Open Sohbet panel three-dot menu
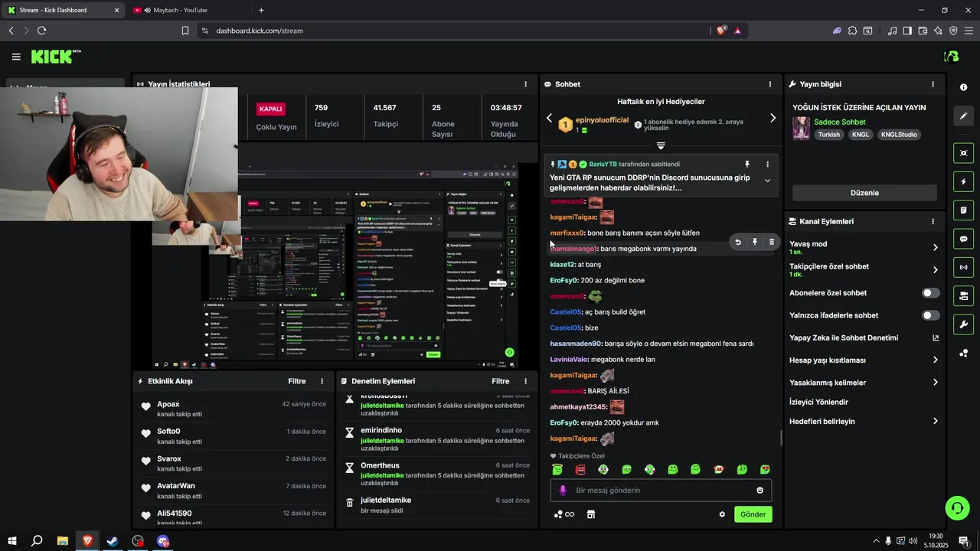 pos(770,84)
